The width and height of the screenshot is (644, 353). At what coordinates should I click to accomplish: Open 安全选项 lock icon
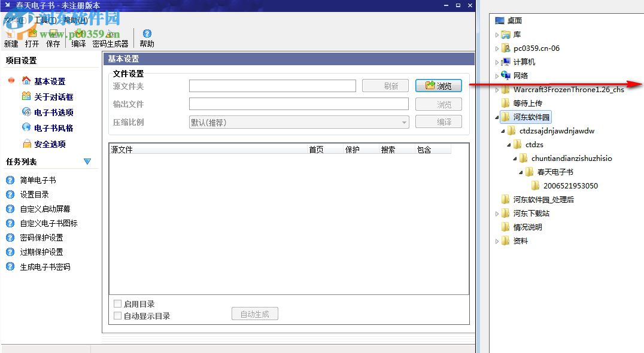tap(27, 144)
